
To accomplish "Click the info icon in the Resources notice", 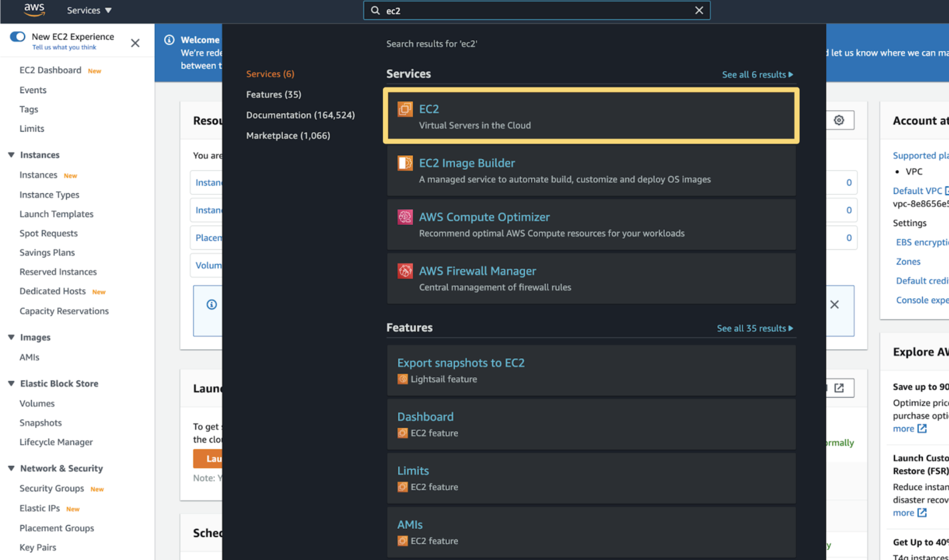I will [212, 304].
